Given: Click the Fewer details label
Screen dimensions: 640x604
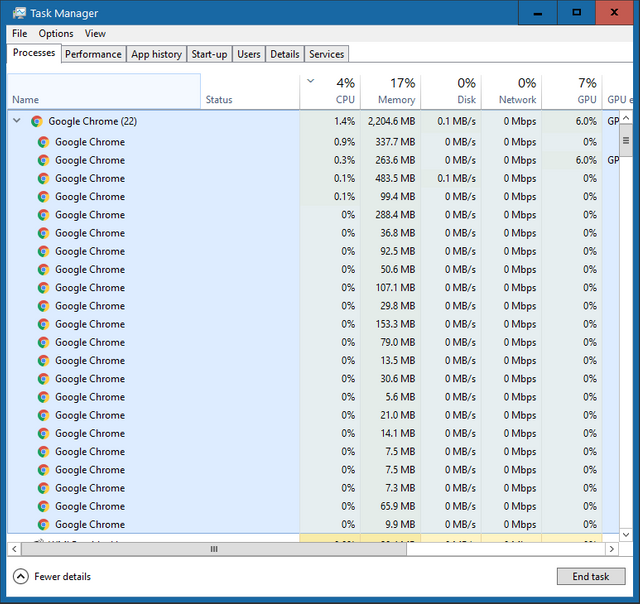Looking at the screenshot, I should pos(62,577).
